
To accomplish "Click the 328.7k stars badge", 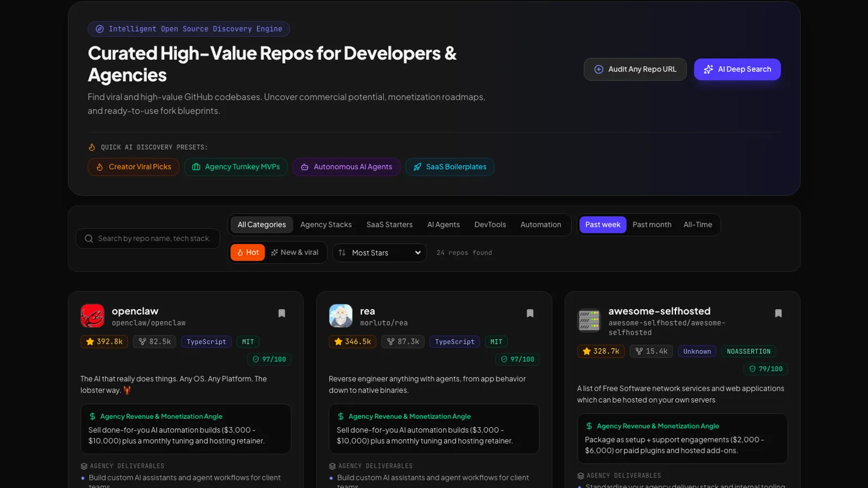I will click(x=601, y=351).
